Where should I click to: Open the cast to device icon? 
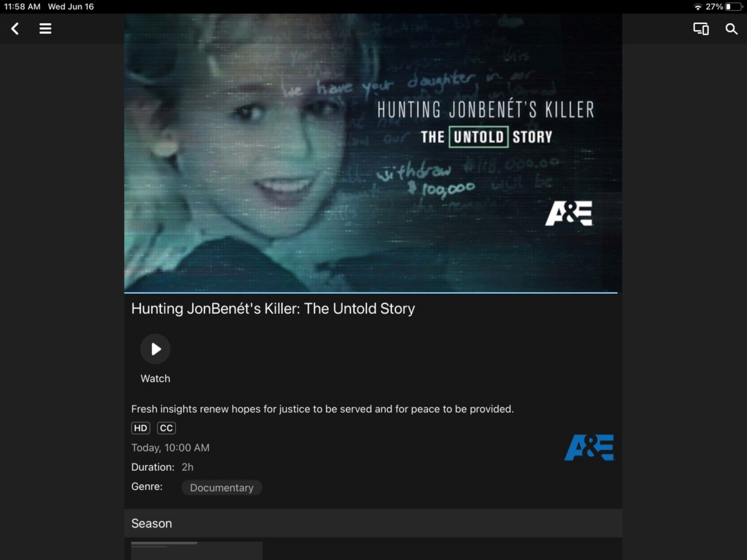pos(701,29)
